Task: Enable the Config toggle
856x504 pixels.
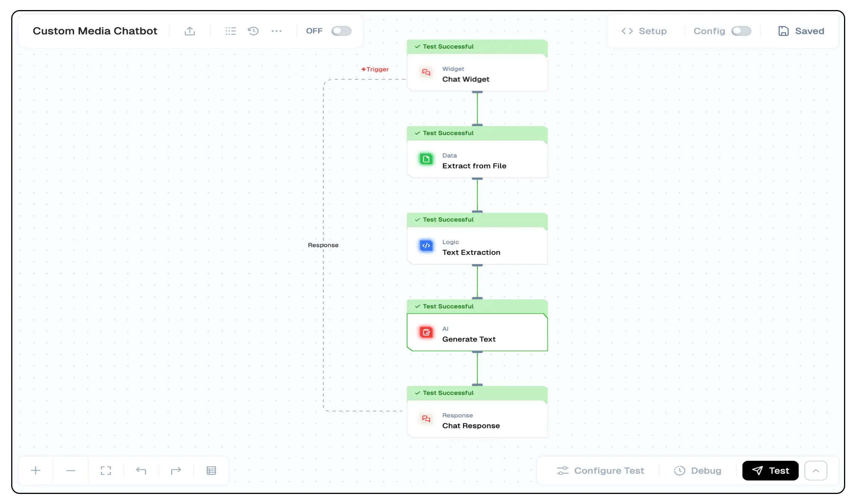Action: tap(741, 31)
